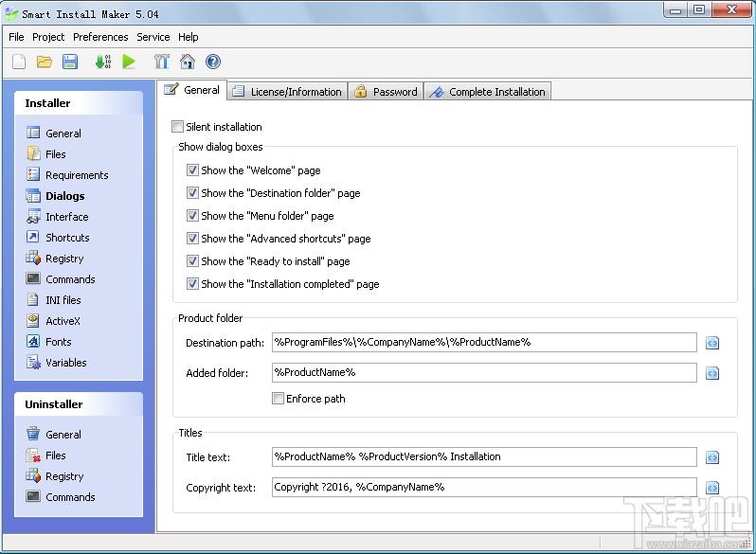Insert variable button beside Title text
The image size is (756, 554).
(x=712, y=457)
